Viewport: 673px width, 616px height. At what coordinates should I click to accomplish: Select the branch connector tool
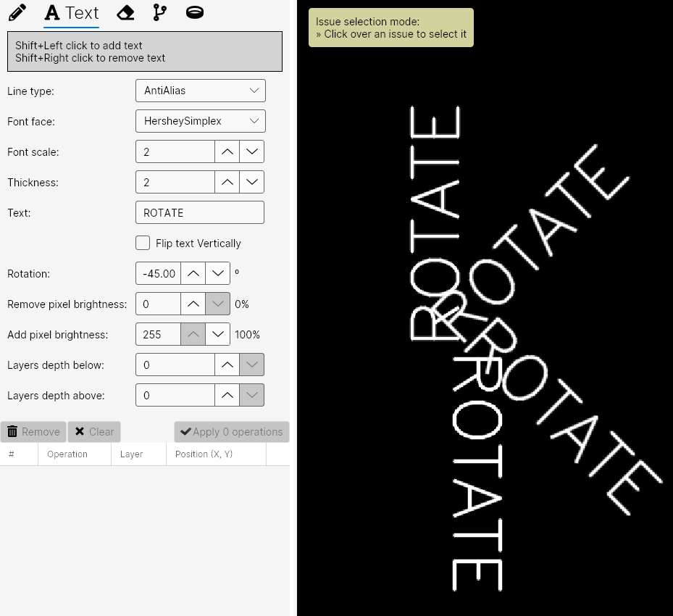click(x=159, y=12)
